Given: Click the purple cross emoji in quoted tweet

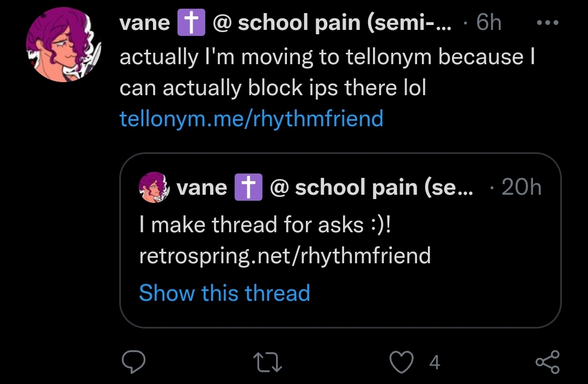Looking at the screenshot, I should 248,187.
